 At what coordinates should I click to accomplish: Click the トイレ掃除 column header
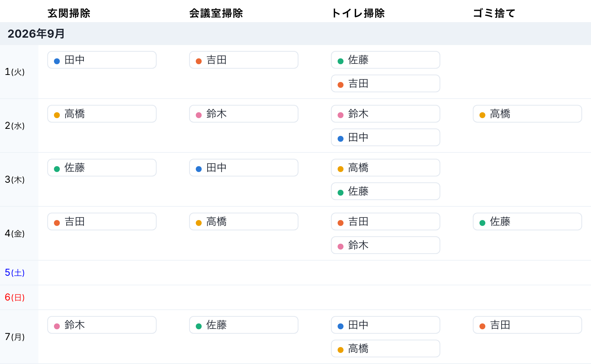(358, 13)
